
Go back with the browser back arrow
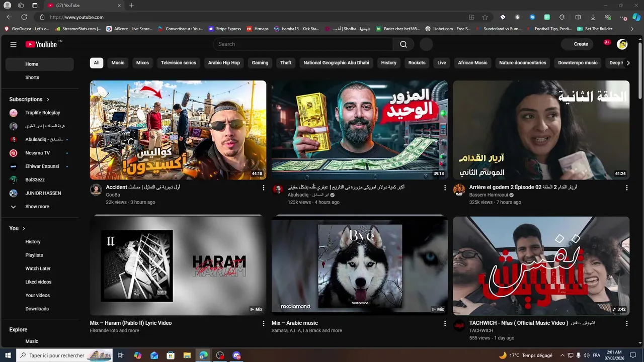pos(9,17)
